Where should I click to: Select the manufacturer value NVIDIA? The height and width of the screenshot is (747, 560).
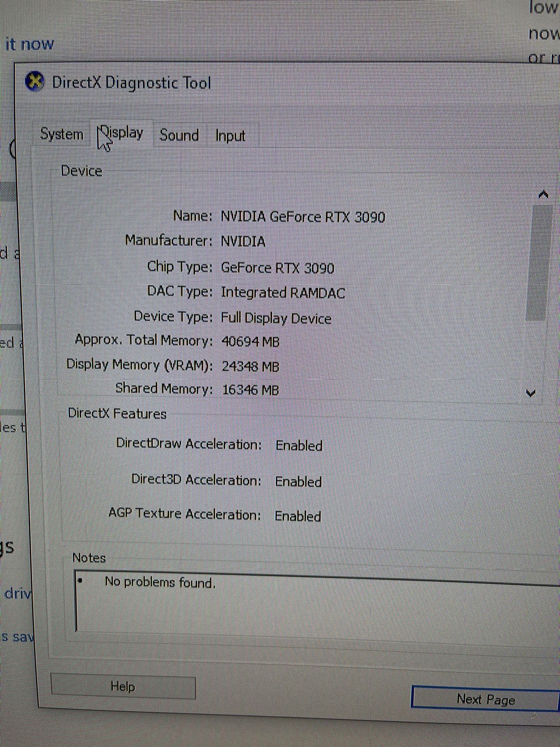(x=243, y=242)
